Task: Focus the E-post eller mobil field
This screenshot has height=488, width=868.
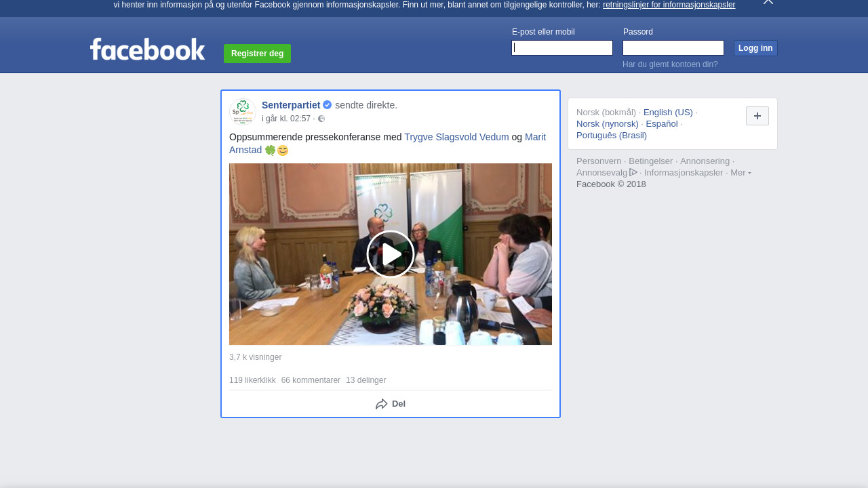Action: click(x=562, y=47)
